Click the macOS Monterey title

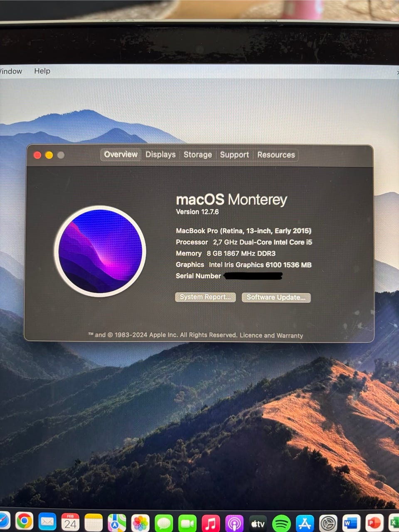232,200
